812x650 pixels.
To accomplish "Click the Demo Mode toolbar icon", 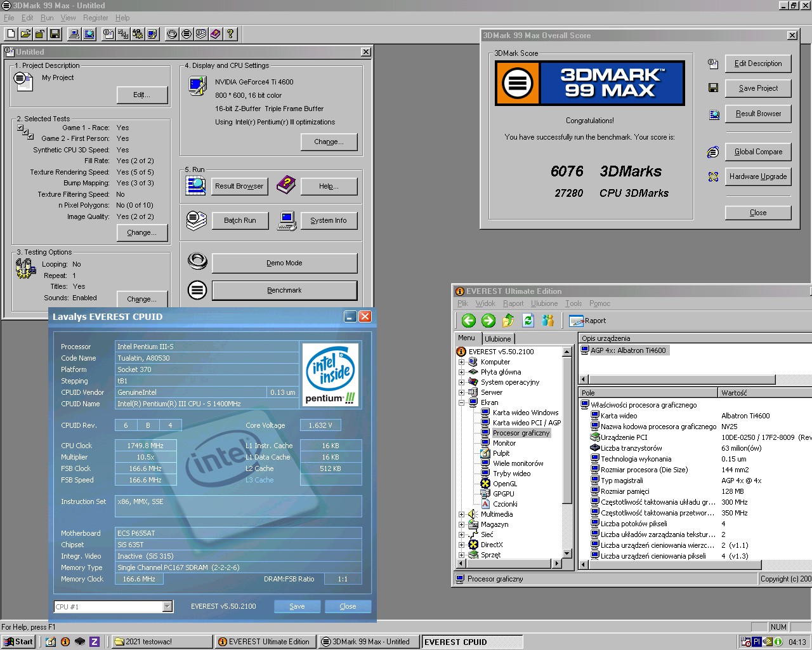I will coord(172,34).
